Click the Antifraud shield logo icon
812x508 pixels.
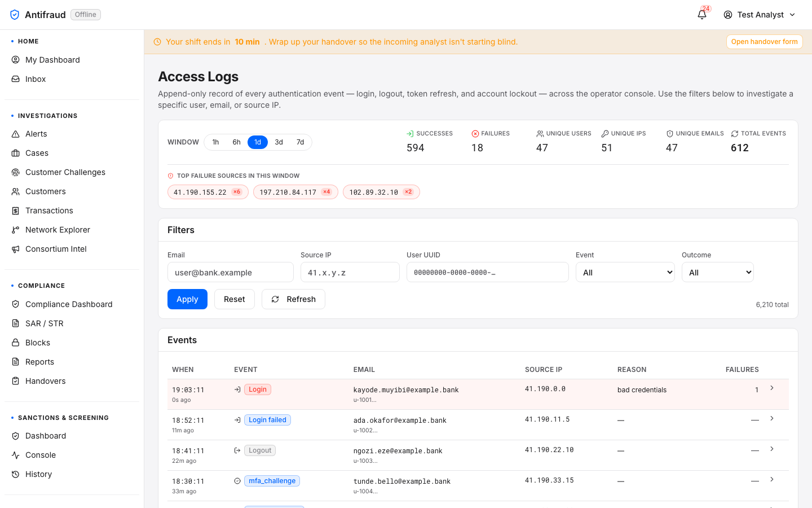pos(15,15)
